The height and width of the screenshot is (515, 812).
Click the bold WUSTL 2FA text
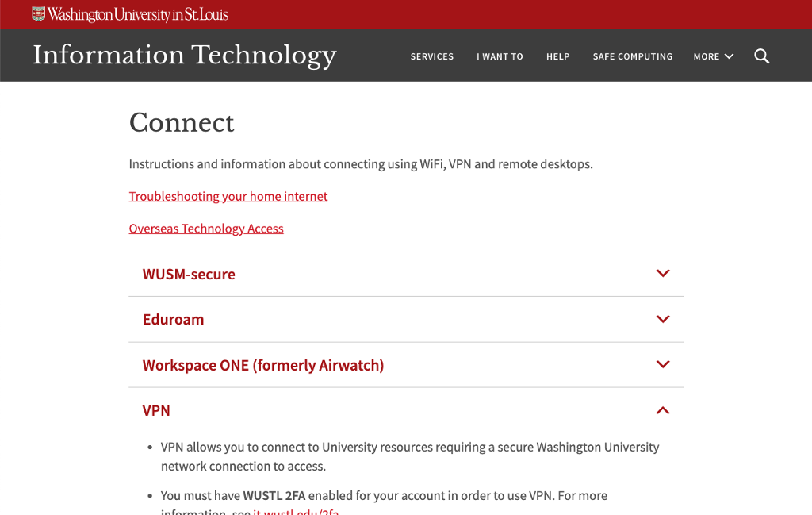pos(274,496)
